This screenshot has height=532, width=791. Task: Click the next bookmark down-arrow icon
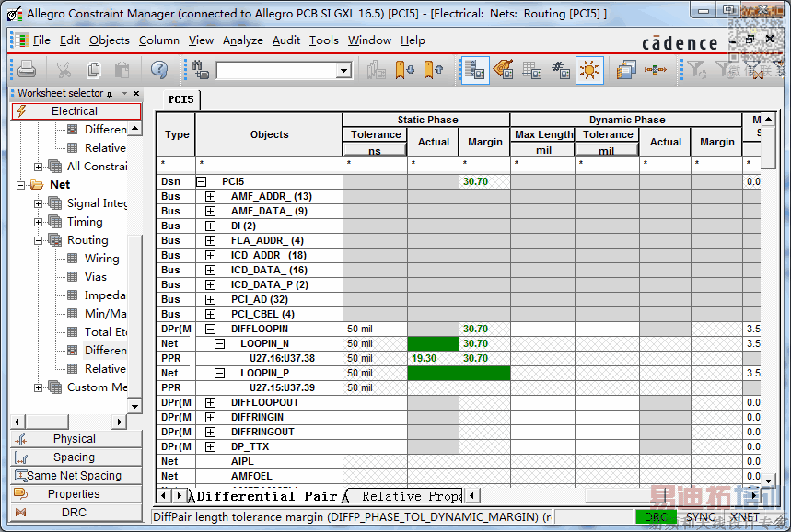click(x=404, y=70)
